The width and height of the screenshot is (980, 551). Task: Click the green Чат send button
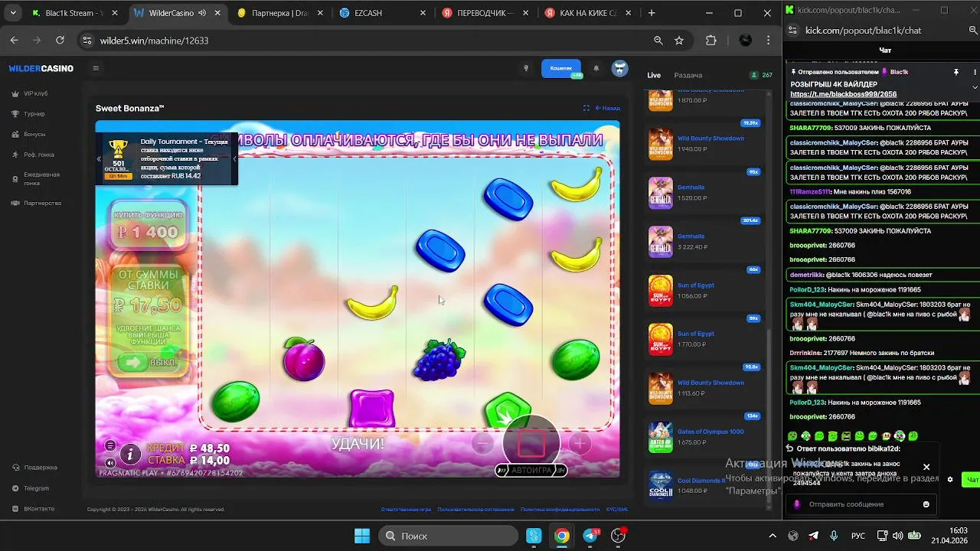click(x=972, y=480)
